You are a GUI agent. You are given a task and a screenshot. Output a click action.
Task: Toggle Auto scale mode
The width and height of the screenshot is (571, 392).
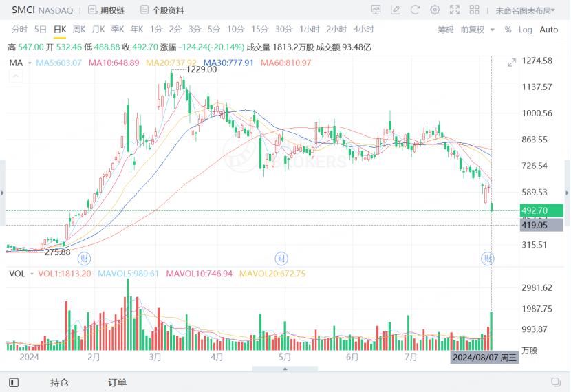(548, 30)
